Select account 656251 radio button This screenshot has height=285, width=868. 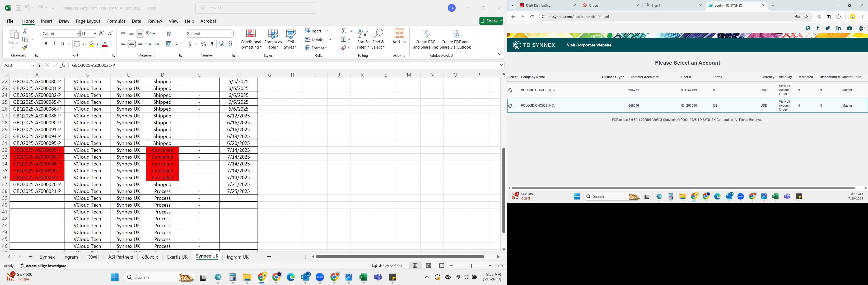(x=510, y=90)
